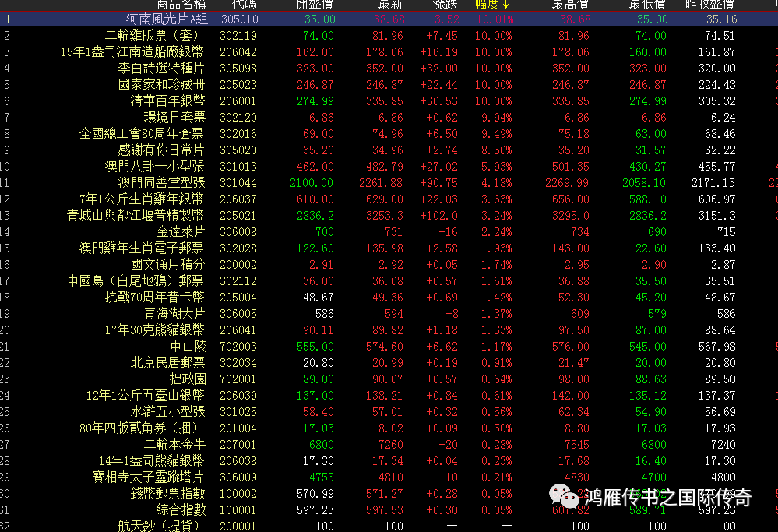
Task: Click lowest price 2058.10 cell
Action: pos(644,182)
